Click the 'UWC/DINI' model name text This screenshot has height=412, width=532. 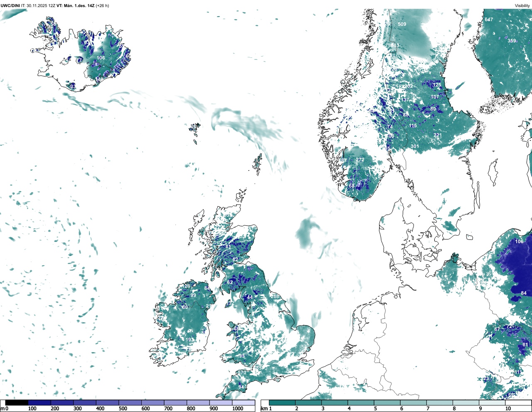10,6
